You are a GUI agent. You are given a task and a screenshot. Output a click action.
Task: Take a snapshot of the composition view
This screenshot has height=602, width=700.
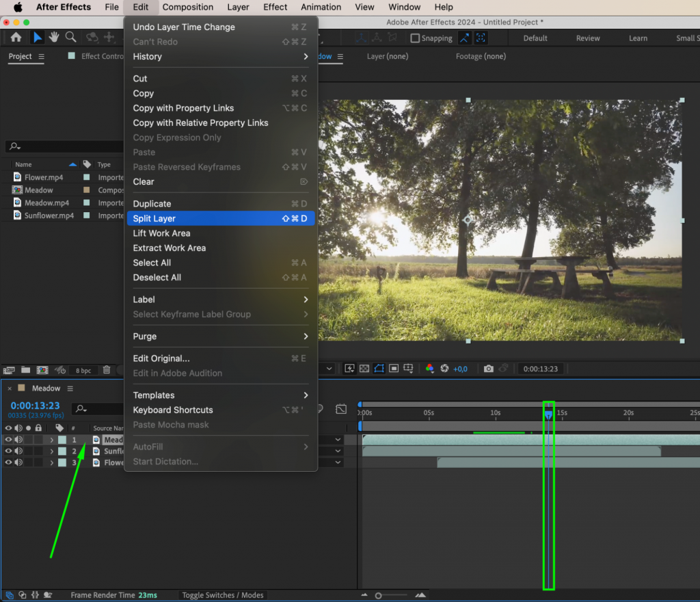click(x=489, y=369)
